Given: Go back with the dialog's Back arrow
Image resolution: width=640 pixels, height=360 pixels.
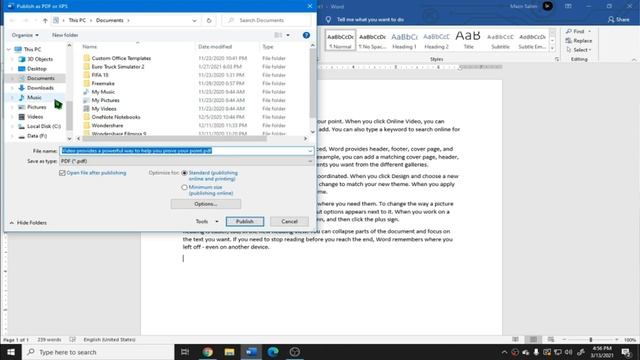Looking at the screenshot, I should coord(12,20).
